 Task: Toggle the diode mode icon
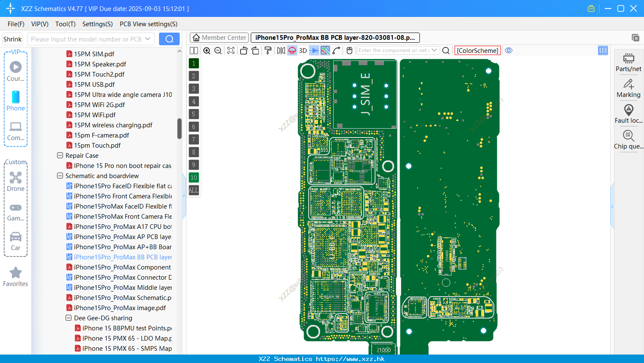tap(314, 50)
